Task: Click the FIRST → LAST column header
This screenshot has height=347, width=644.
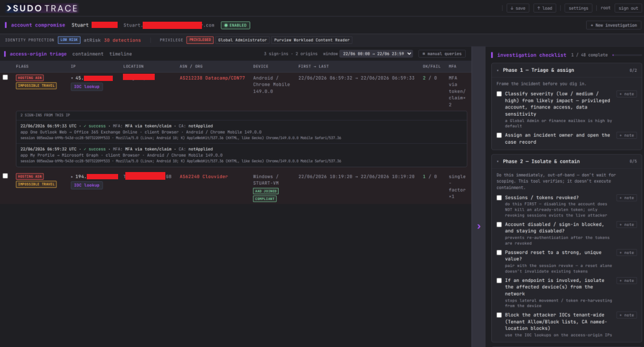Action: pos(314,67)
